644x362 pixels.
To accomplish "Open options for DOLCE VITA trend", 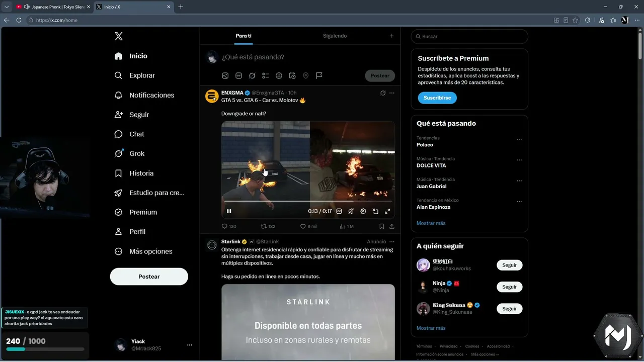I will pyautogui.click(x=519, y=160).
